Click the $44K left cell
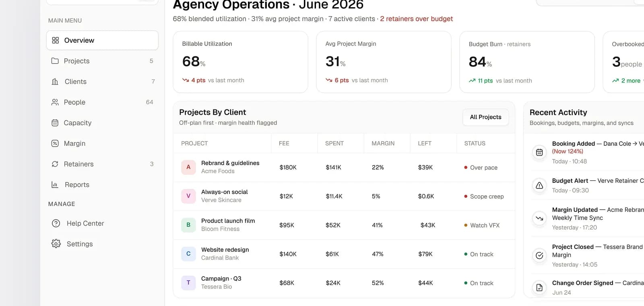The width and height of the screenshot is (644, 306). click(425, 283)
